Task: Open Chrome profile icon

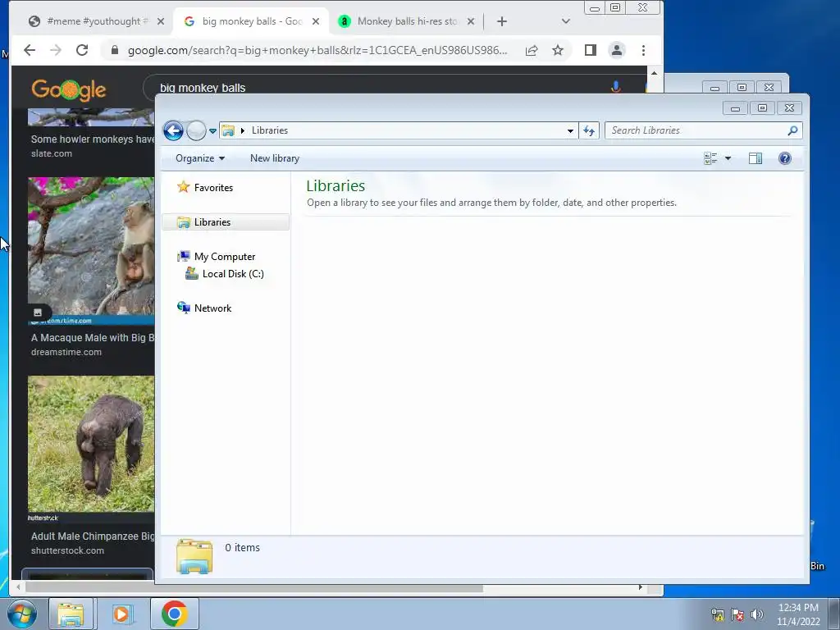Action: coord(617,50)
